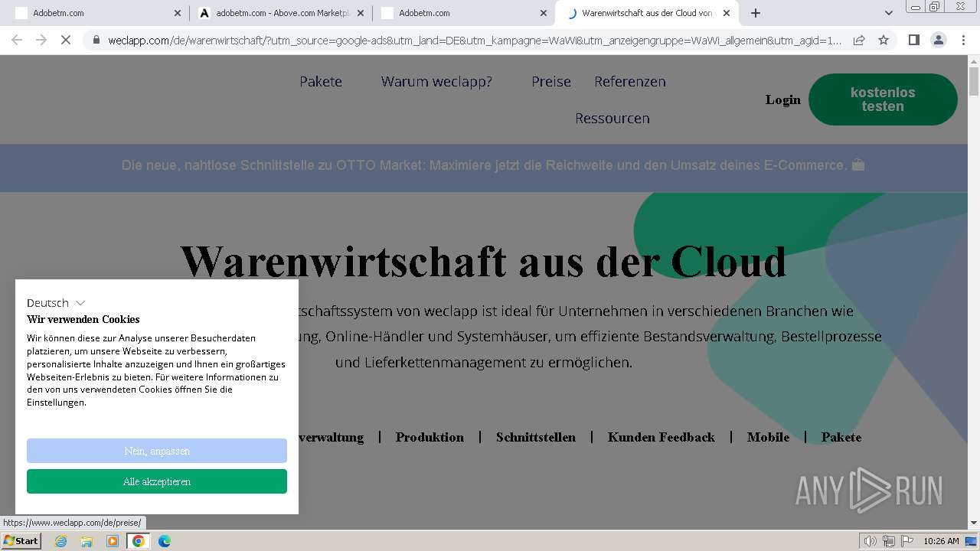Stop the page loading
This screenshot has width=980, height=551.
(x=66, y=40)
